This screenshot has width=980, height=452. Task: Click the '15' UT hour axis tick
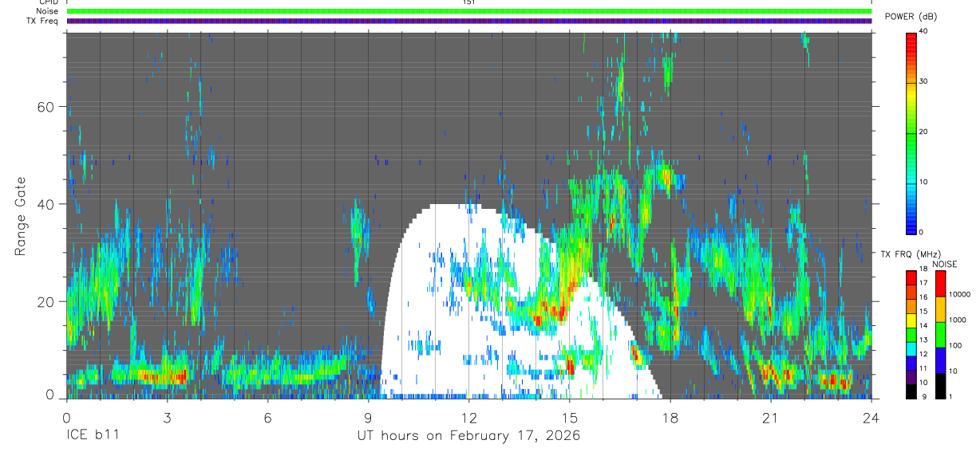point(569,418)
